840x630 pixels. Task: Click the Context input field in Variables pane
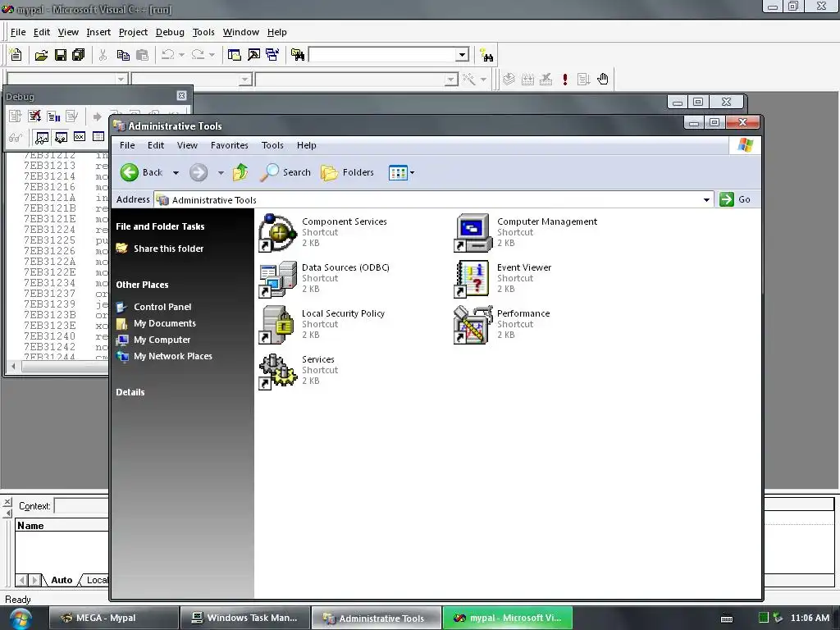click(x=82, y=506)
